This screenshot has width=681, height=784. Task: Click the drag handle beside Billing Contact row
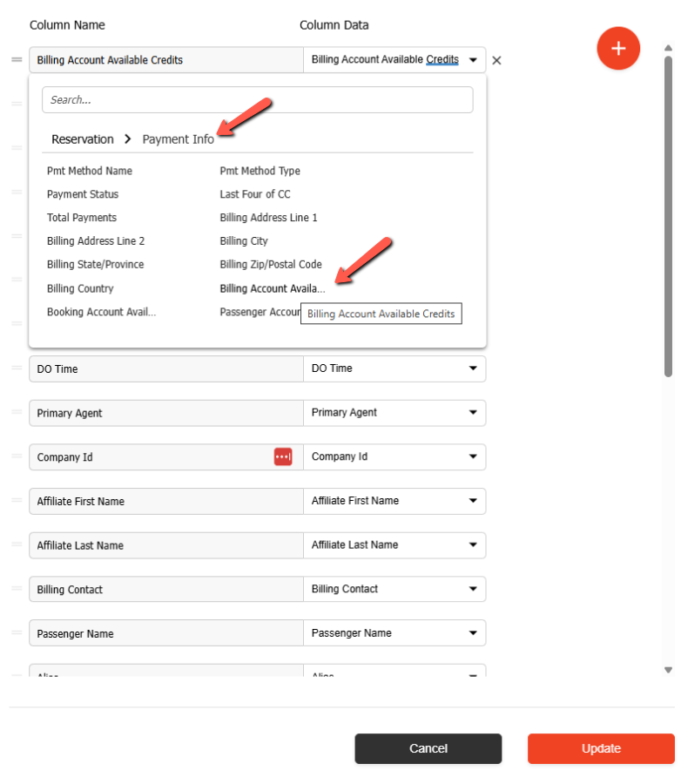pyautogui.click(x=17, y=588)
